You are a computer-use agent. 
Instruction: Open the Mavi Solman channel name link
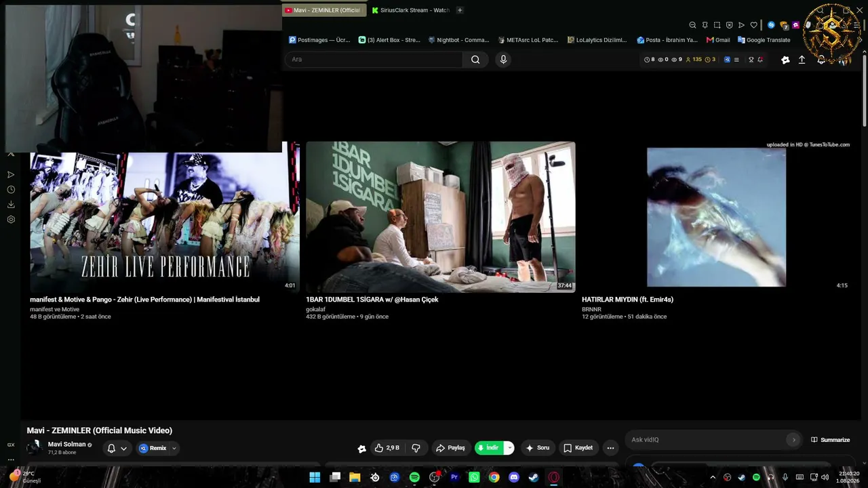[x=66, y=445]
